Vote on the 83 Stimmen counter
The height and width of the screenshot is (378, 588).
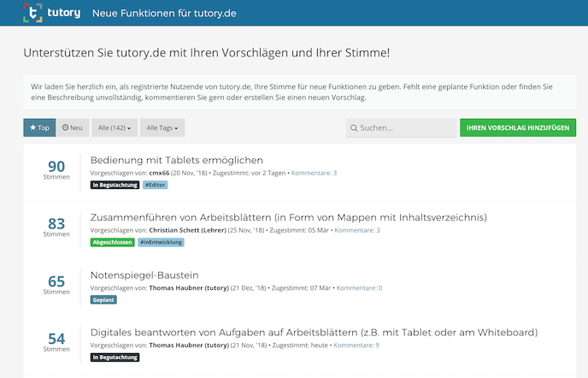click(56, 226)
